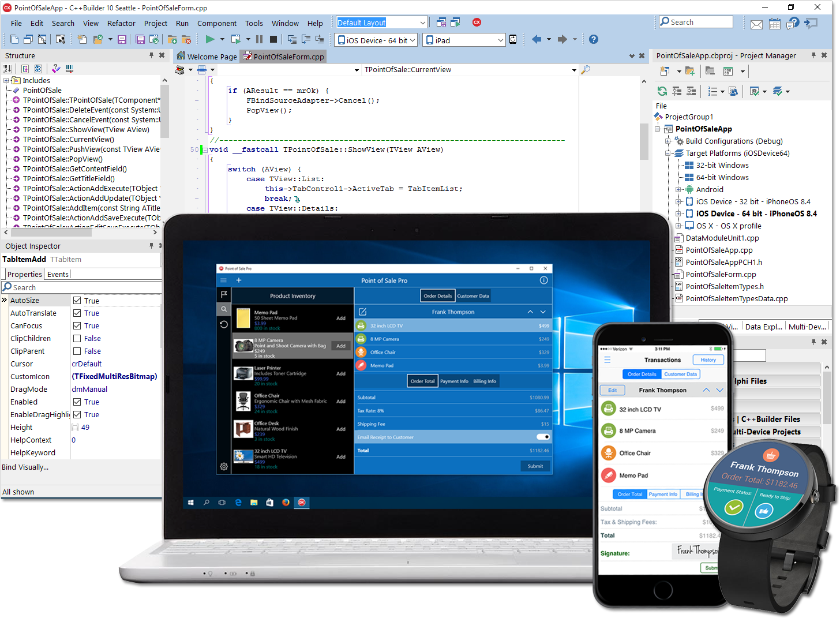
Task: Click the blue Help question mark icon
Action: (594, 39)
